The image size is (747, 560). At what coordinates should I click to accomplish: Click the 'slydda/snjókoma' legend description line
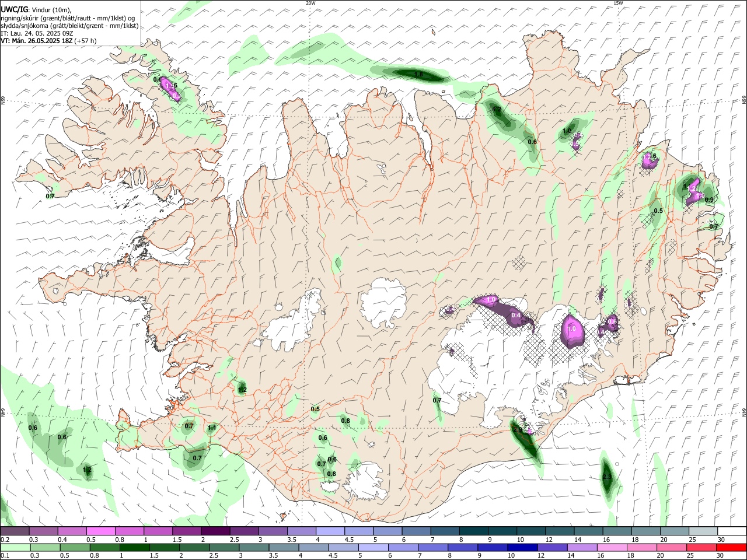click(x=69, y=26)
